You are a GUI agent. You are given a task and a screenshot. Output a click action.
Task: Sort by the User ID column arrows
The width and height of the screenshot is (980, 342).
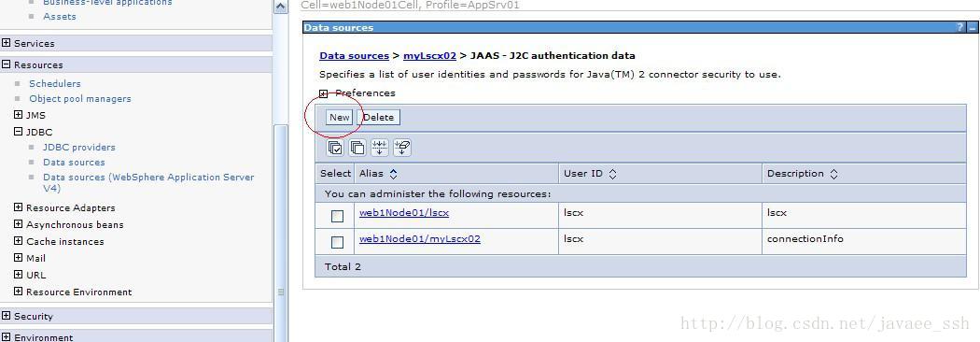point(612,174)
